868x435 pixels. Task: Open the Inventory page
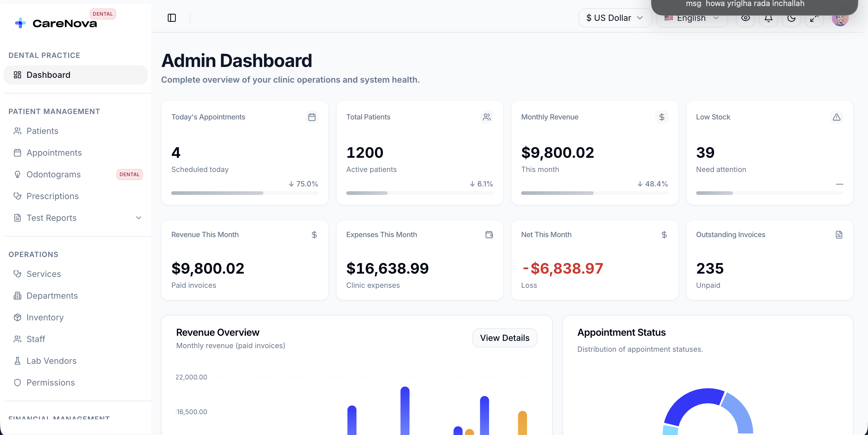(x=45, y=317)
